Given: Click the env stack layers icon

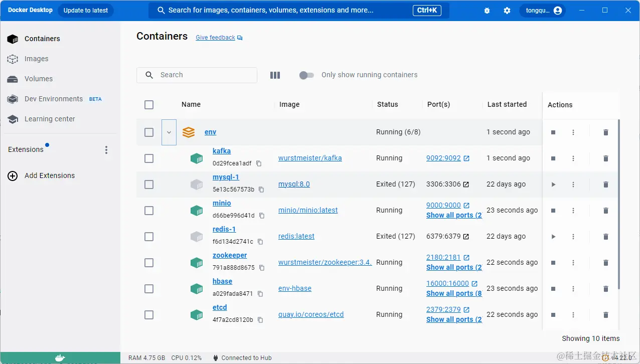Looking at the screenshot, I should click(189, 132).
